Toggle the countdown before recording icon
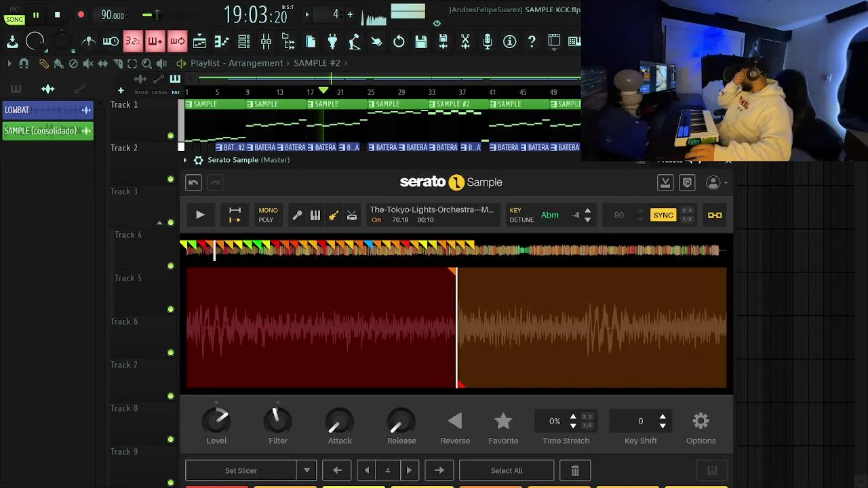Screen dimensions: 868x488 pyautogui.click(x=133, y=41)
